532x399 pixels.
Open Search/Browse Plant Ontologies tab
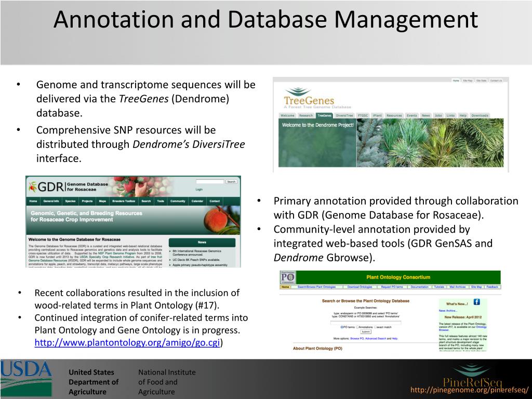point(316,287)
